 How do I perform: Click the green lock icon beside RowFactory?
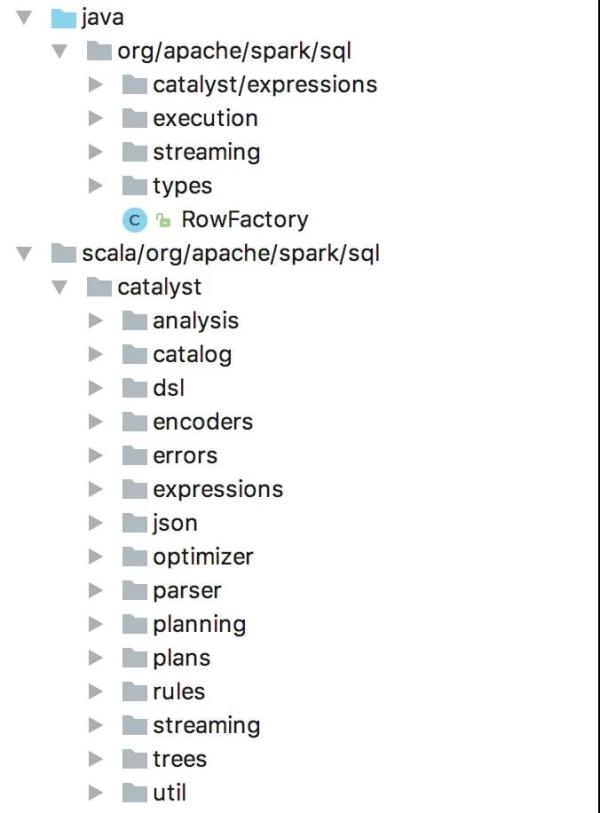(163, 220)
